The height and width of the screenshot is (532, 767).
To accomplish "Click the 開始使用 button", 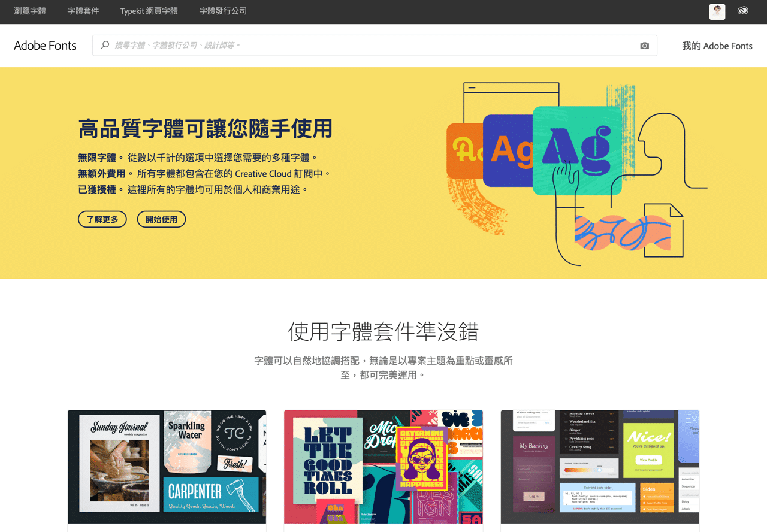I will 161,219.
